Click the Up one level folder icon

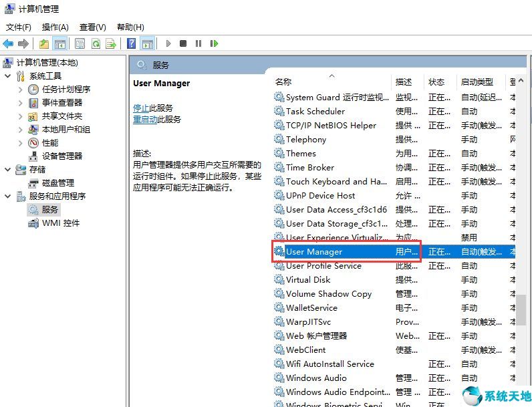pos(44,43)
